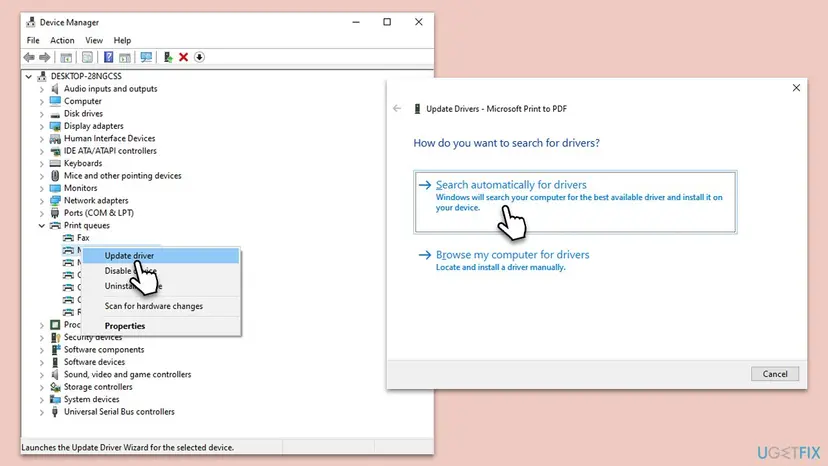Image resolution: width=828 pixels, height=466 pixels.
Task: Select the Human Interface Devices icon
Action: coord(55,138)
